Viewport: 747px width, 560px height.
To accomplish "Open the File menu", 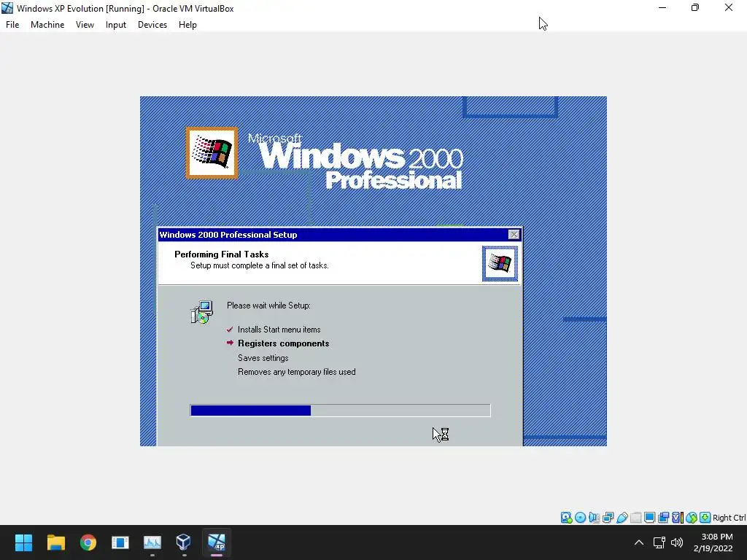I will [12, 25].
